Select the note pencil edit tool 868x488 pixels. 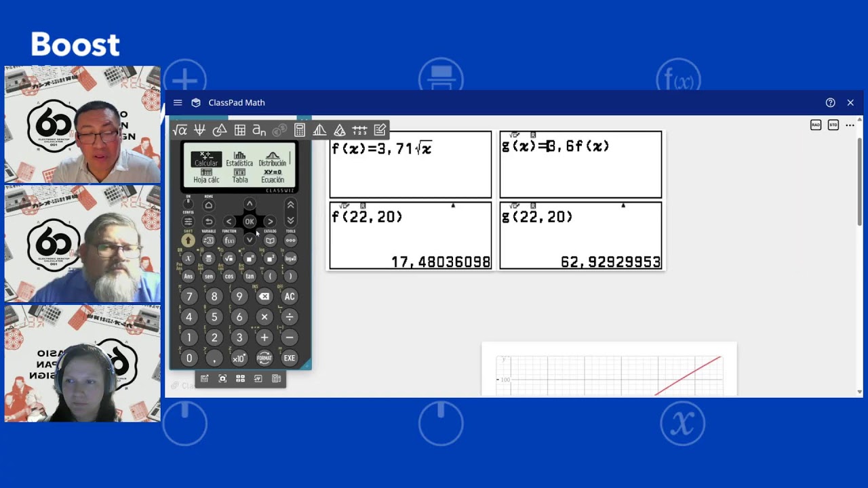tap(380, 130)
